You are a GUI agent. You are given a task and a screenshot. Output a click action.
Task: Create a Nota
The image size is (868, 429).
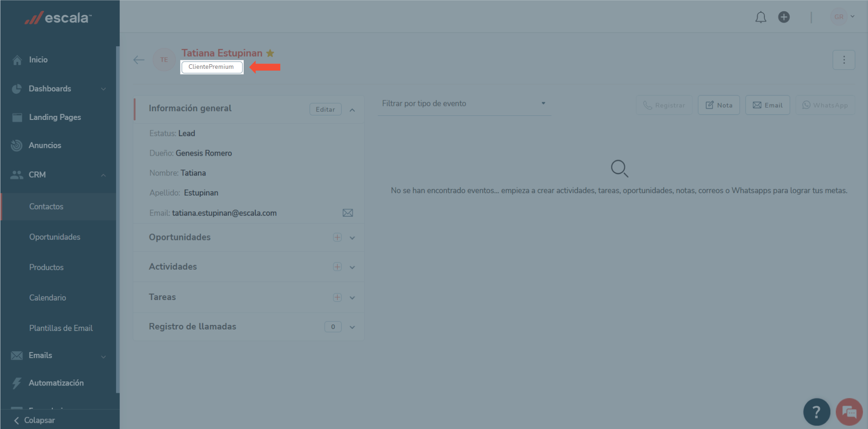(719, 105)
